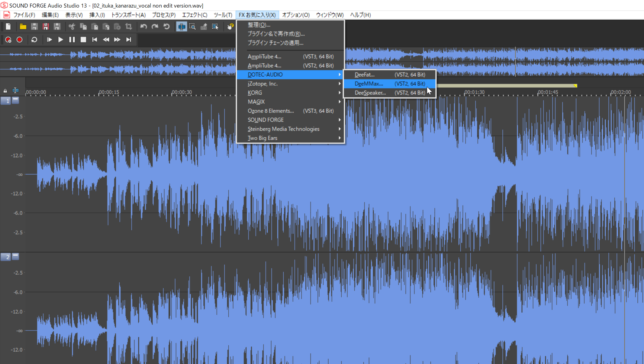Click プラグイン名で再作成(R)... entry

(x=291, y=34)
